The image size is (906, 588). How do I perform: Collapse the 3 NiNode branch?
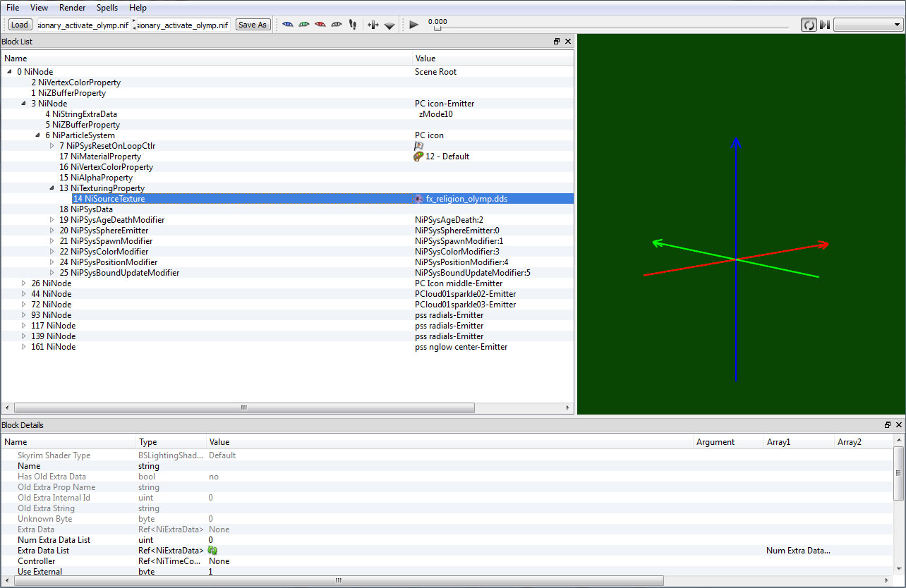tap(23, 104)
